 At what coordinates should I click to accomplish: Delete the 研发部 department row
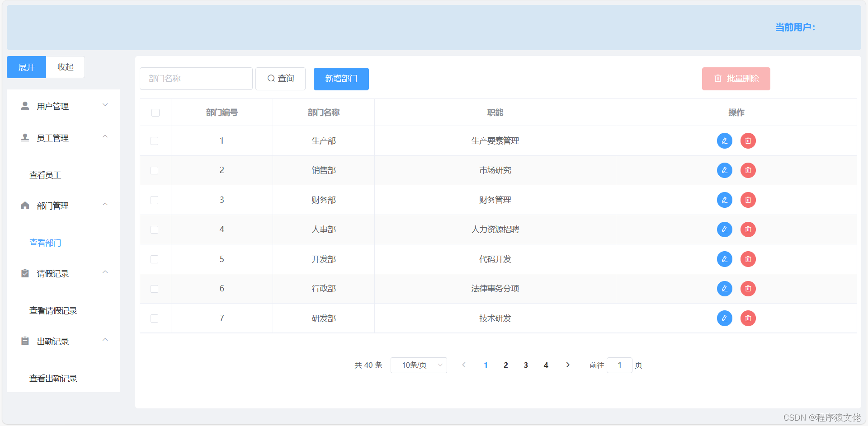[748, 318]
